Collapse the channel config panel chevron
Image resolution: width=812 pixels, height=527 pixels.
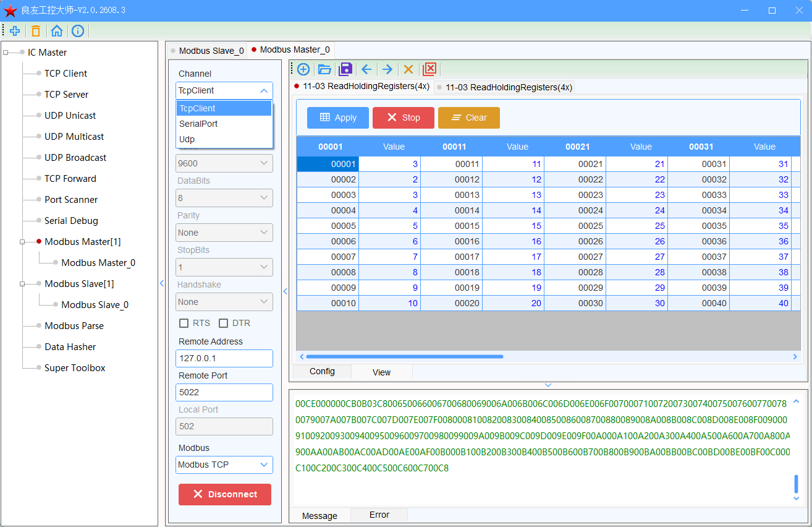285,291
